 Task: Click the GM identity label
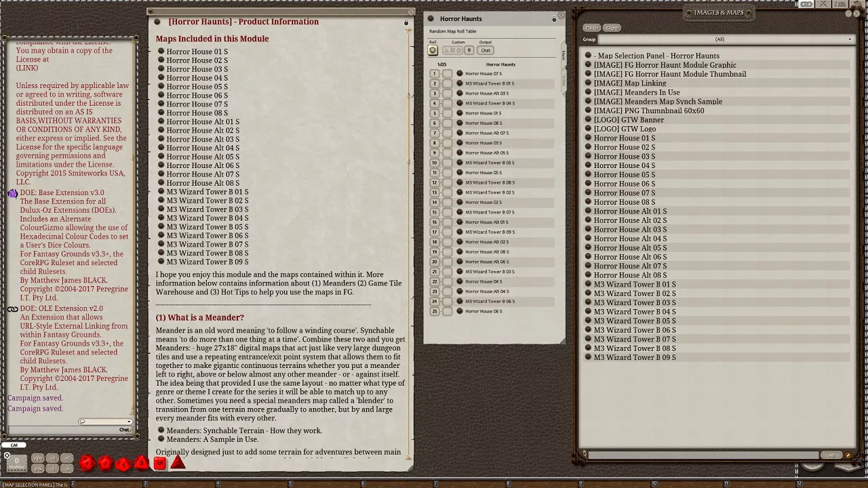click(14, 445)
